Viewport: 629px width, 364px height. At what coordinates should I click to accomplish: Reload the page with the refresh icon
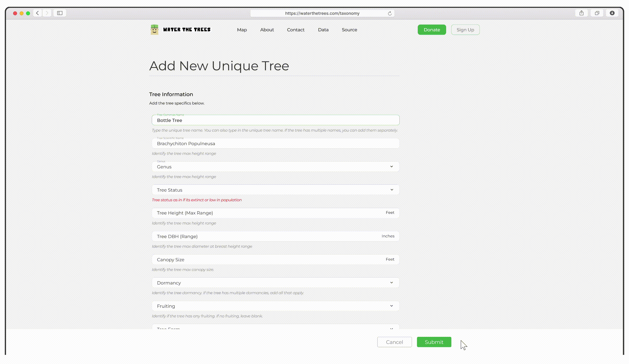tap(390, 13)
